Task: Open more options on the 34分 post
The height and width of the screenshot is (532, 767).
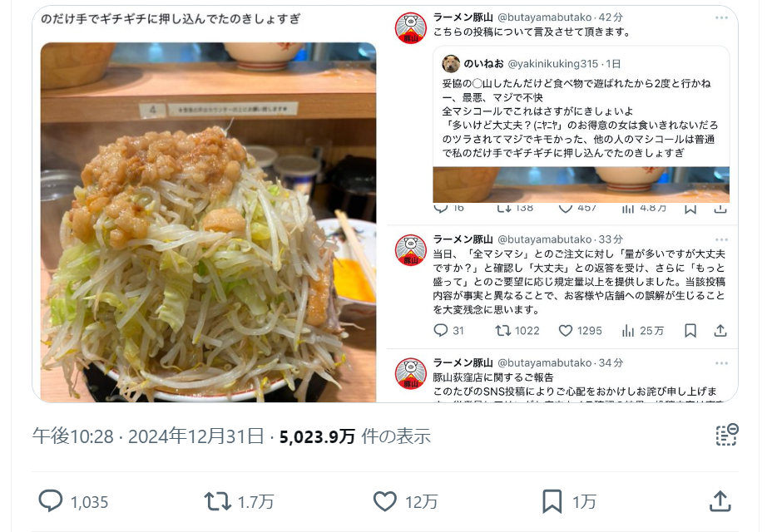Action: [x=721, y=363]
